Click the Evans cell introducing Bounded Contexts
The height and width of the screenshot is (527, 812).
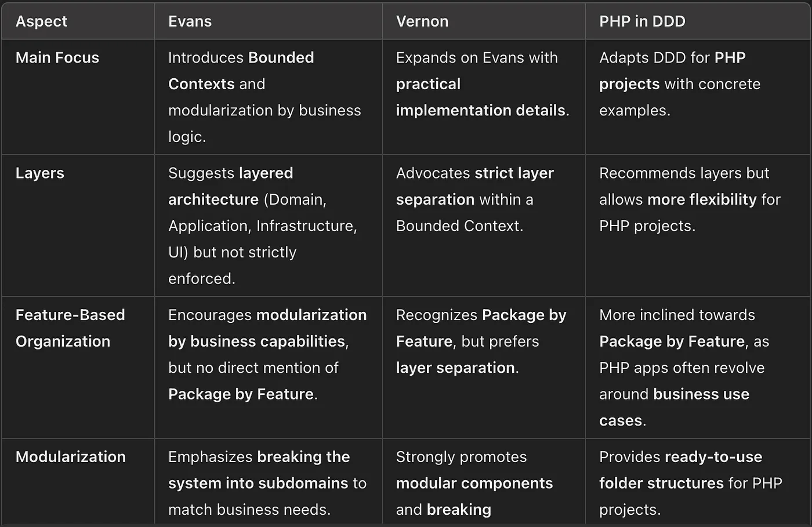pos(268,97)
